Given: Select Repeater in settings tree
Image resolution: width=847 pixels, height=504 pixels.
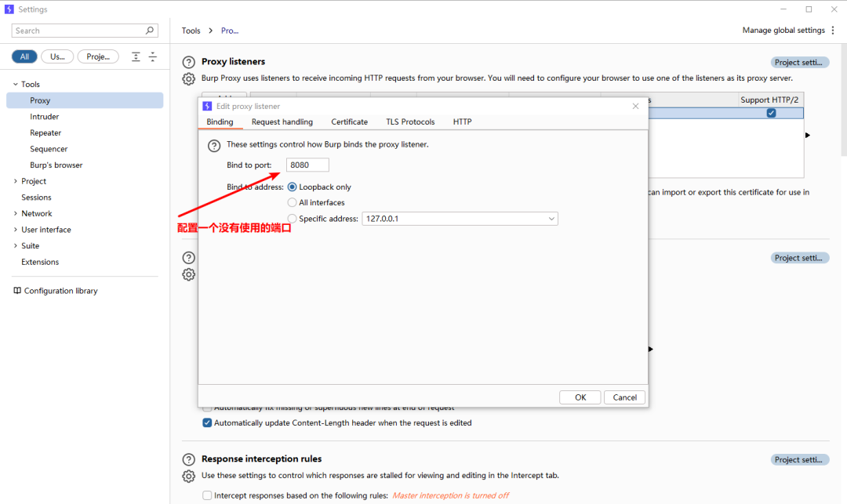Looking at the screenshot, I should tap(45, 132).
